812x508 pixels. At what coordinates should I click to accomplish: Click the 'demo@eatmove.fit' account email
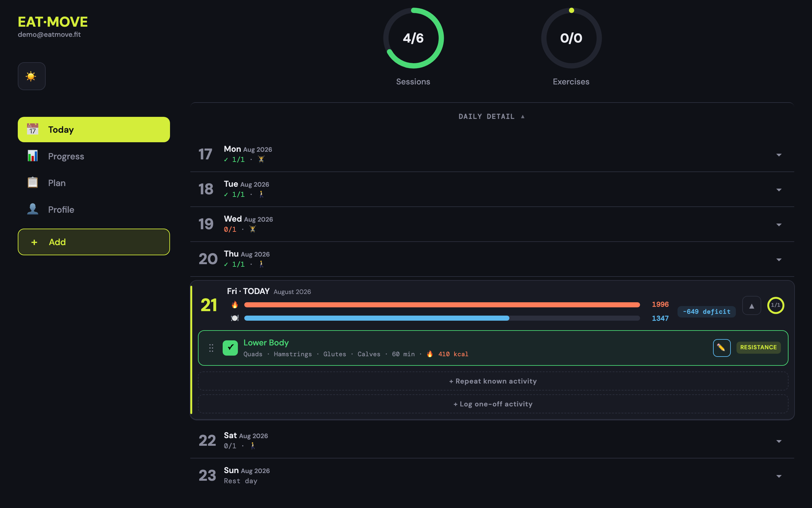(x=49, y=34)
